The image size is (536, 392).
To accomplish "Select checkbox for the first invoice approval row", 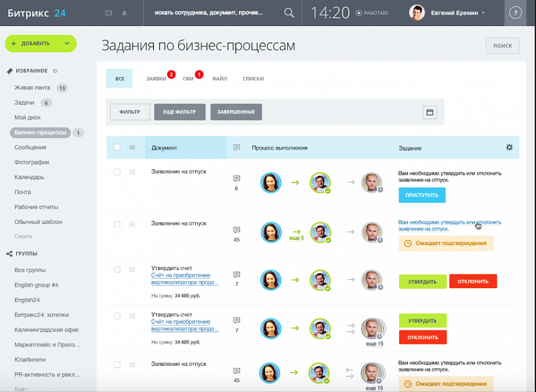I will [117, 269].
